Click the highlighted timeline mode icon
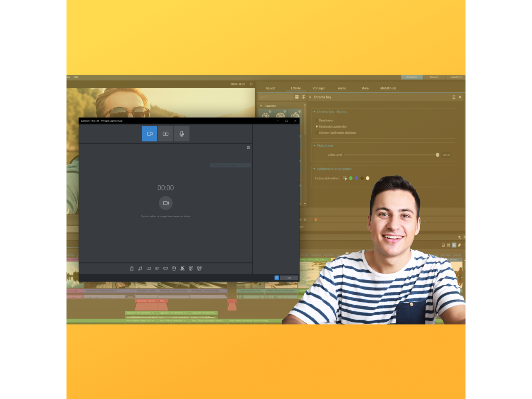The width and height of the screenshot is (532, 399). click(454, 245)
